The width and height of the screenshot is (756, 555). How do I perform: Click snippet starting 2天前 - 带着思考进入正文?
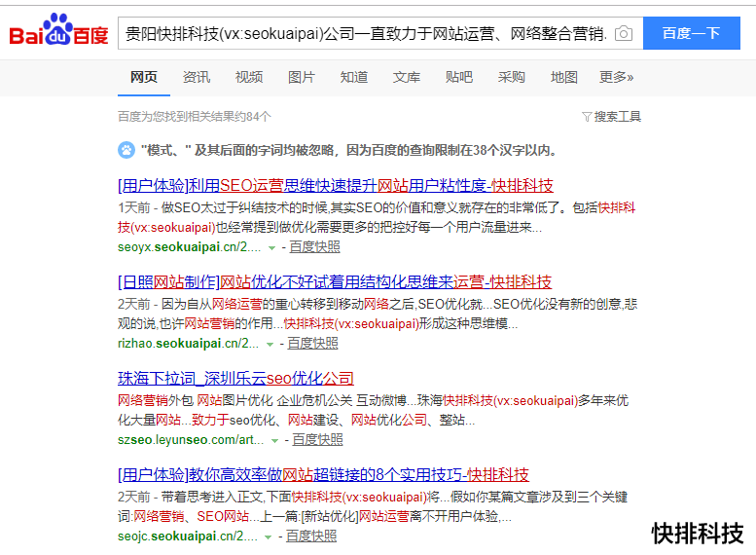(x=373, y=507)
